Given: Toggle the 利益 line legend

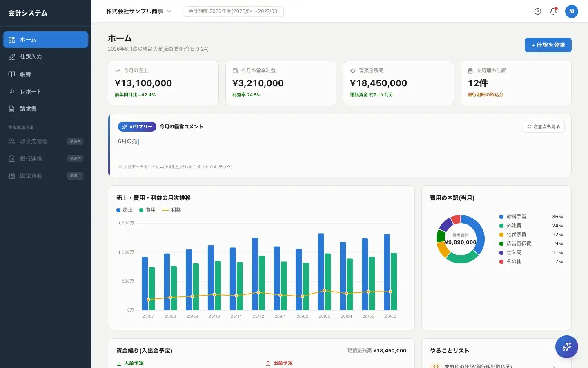Looking at the screenshot, I should [171, 210].
